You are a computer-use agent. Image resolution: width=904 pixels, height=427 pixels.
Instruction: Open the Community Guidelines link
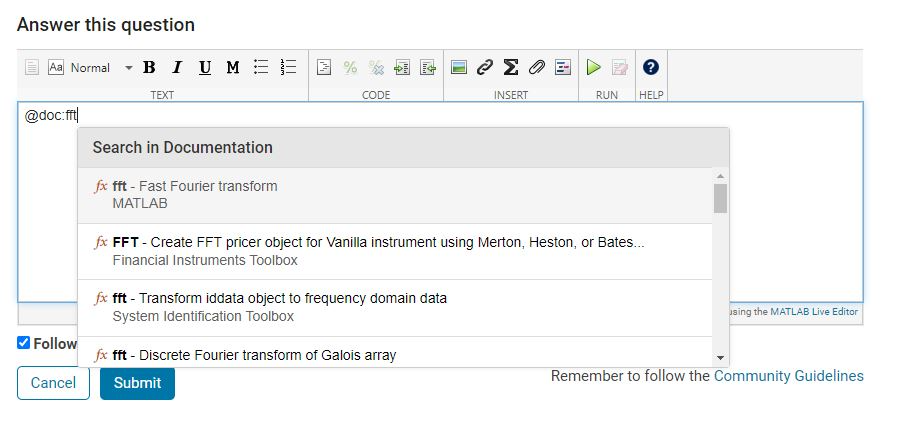coord(788,376)
